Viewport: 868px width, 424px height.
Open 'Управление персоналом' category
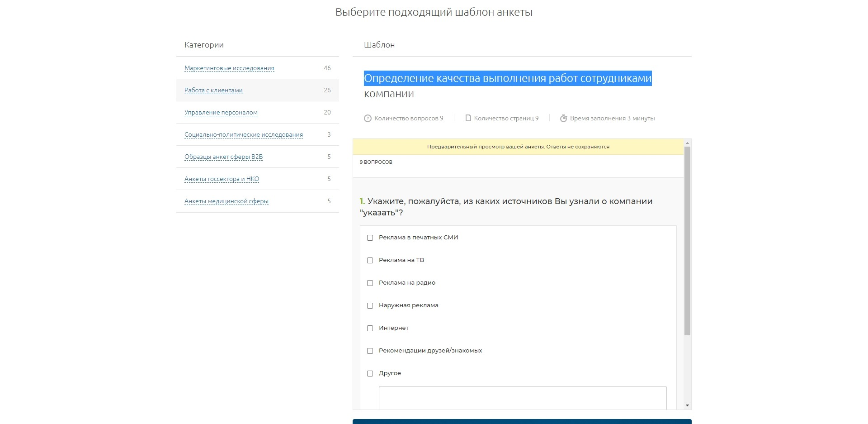point(221,113)
